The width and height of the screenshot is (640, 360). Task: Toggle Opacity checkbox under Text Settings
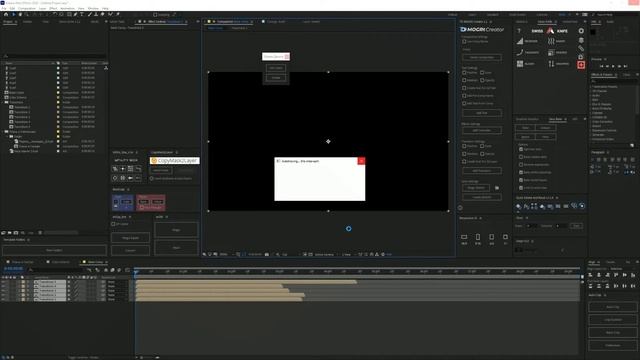(482, 80)
